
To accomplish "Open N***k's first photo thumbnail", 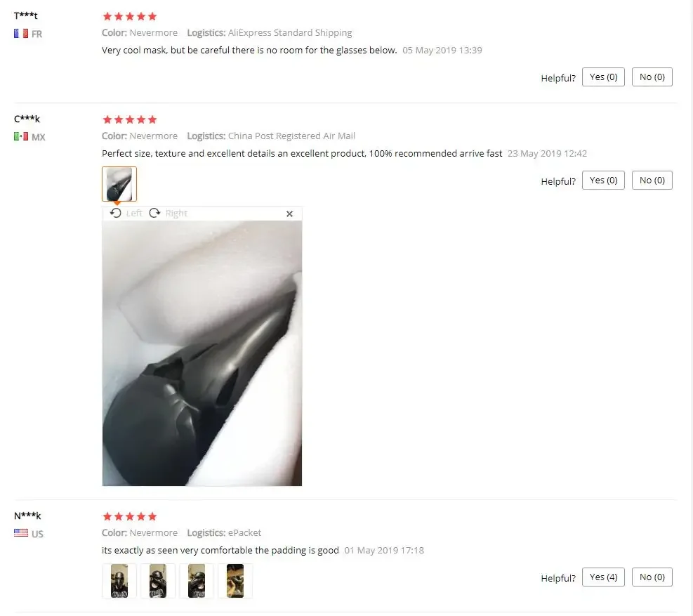I will pyautogui.click(x=119, y=581).
